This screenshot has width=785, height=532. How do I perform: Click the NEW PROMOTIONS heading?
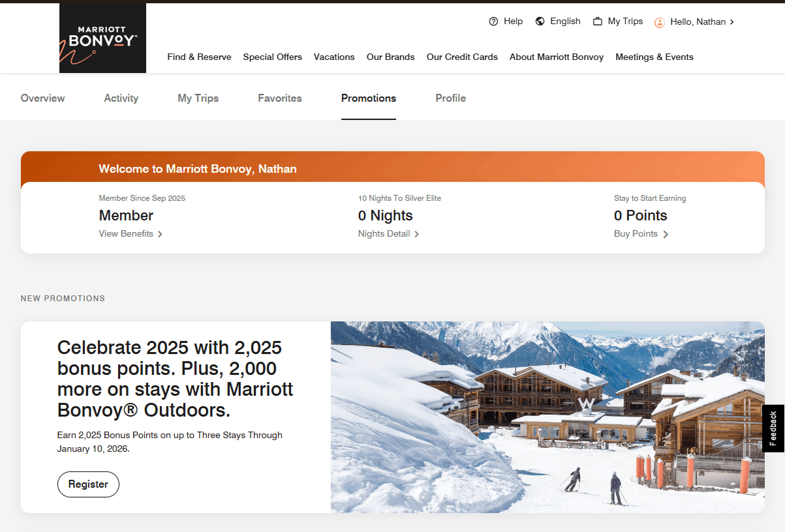click(x=63, y=299)
